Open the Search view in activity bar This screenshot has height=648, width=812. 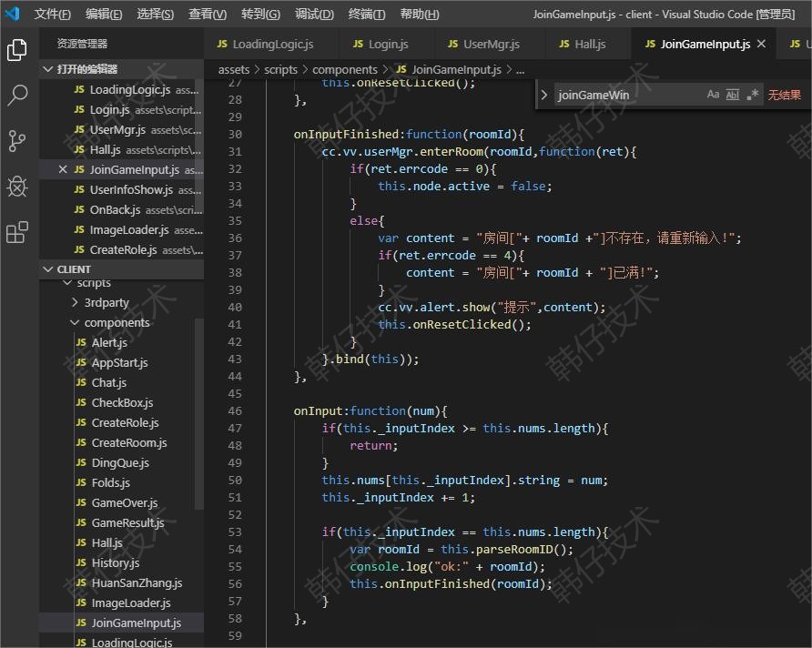click(x=17, y=96)
